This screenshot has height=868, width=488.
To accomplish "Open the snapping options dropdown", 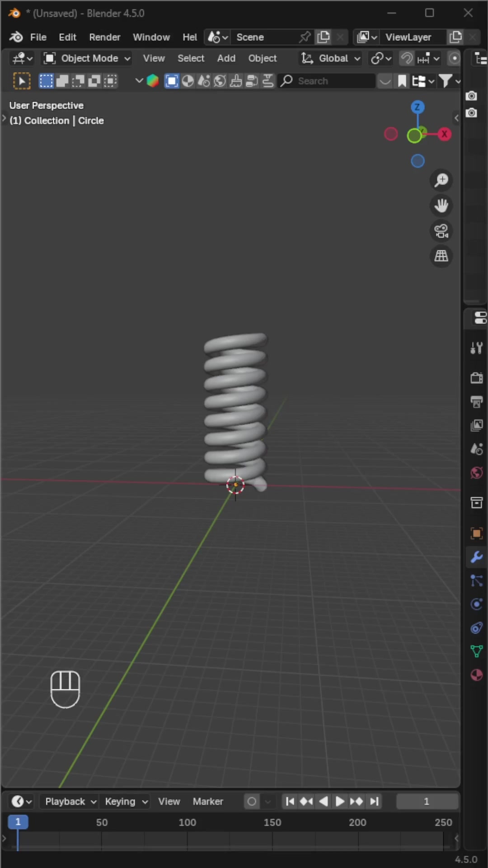I will (x=429, y=58).
